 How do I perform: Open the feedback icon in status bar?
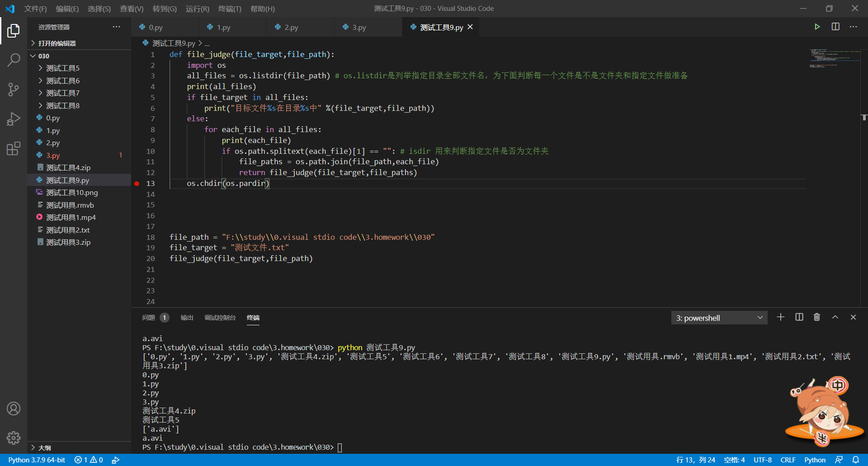839,460
